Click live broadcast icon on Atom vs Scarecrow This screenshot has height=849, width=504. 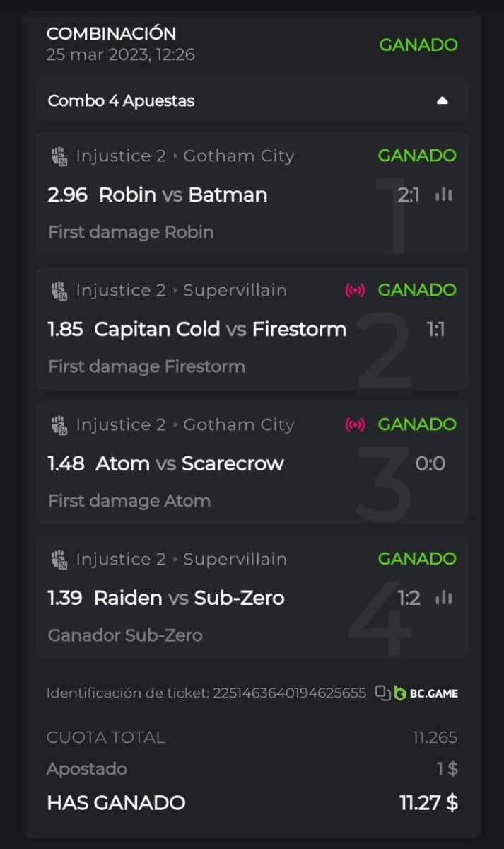pos(355,424)
